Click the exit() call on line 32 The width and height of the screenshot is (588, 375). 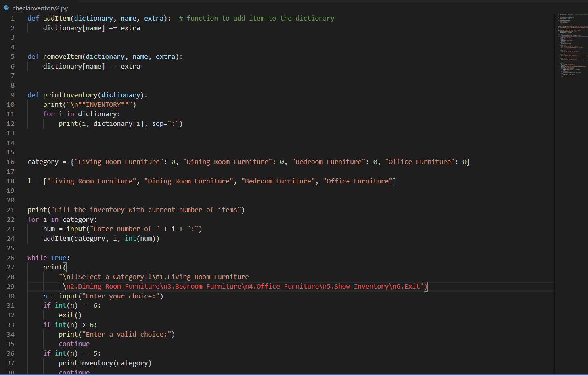pos(69,315)
